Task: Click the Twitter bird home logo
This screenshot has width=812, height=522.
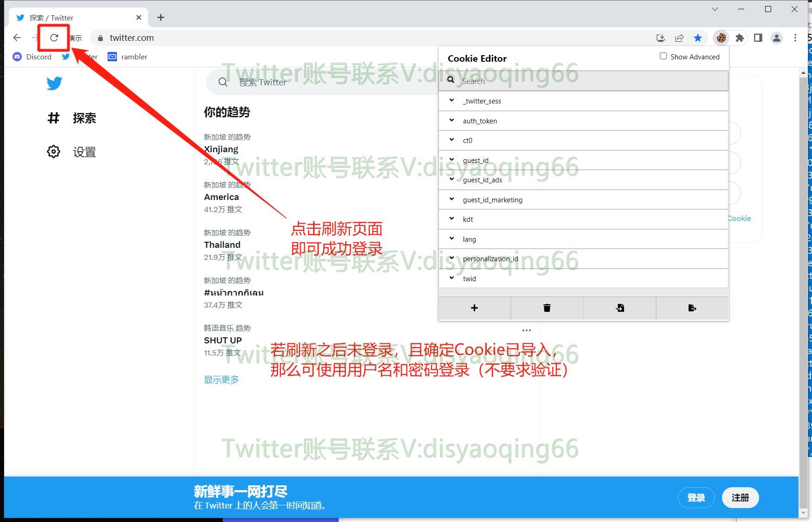Action: click(54, 84)
